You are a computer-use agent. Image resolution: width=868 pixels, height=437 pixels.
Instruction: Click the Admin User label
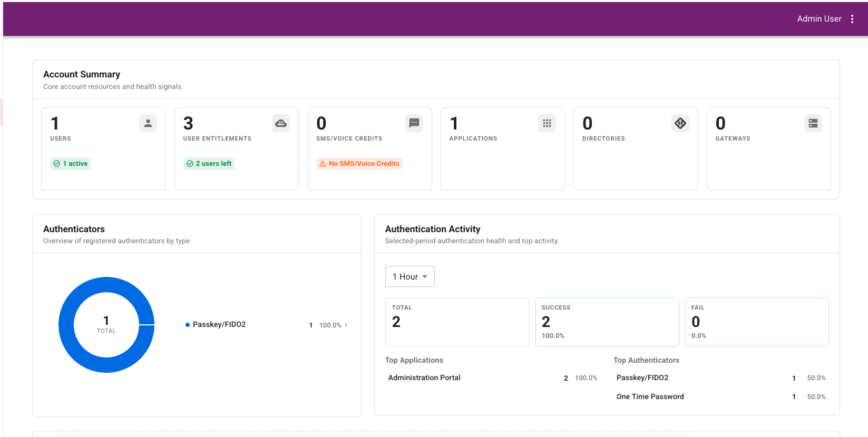point(819,19)
